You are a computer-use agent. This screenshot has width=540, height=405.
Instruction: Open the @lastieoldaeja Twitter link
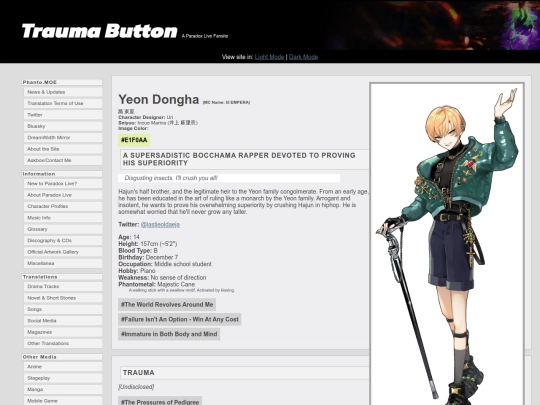coord(160,225)
